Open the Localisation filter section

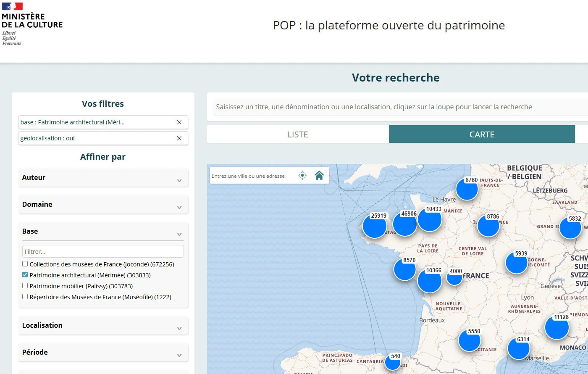(x=103, y=326)
